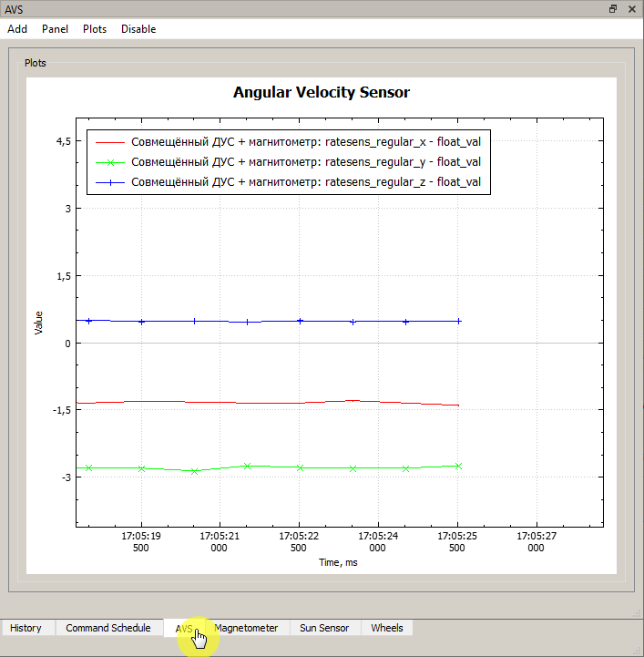
Task: Click the ratesens_regular_x legend label
Action: point(306,142)
